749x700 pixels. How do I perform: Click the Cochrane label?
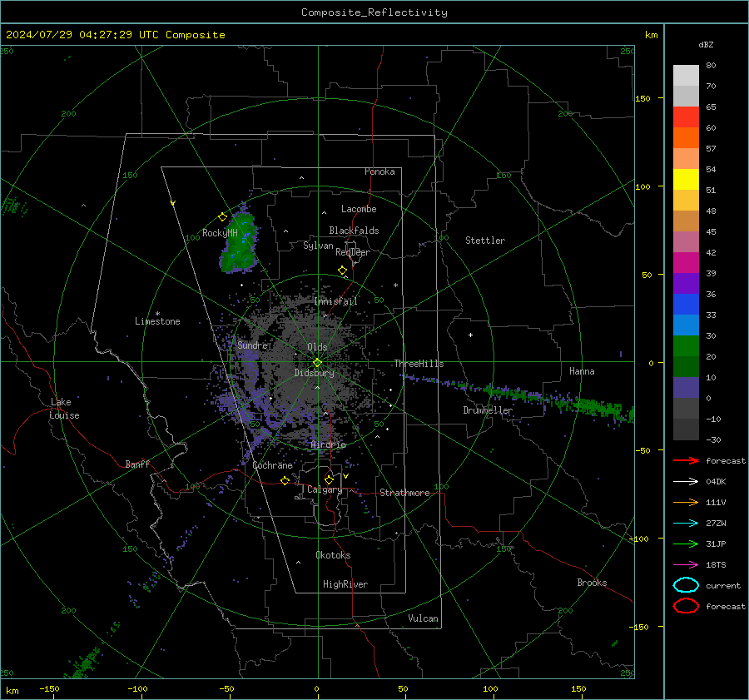click(x=272, y=465)
